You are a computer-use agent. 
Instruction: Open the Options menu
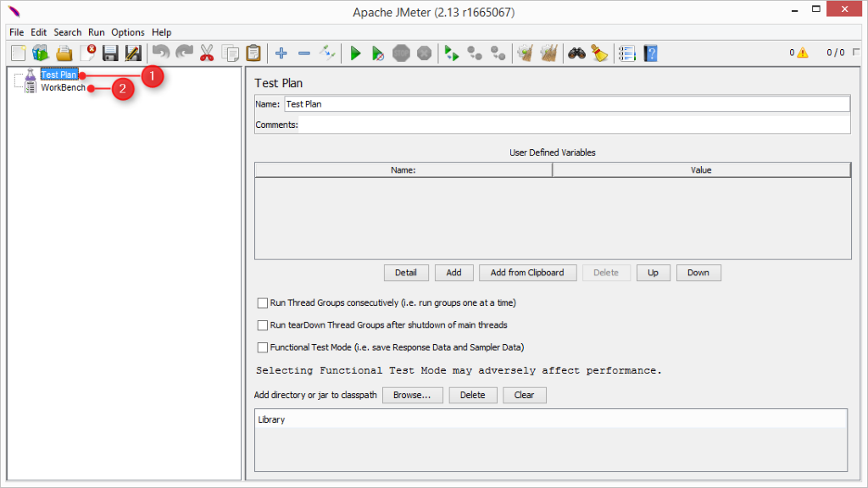click(128, 32)
